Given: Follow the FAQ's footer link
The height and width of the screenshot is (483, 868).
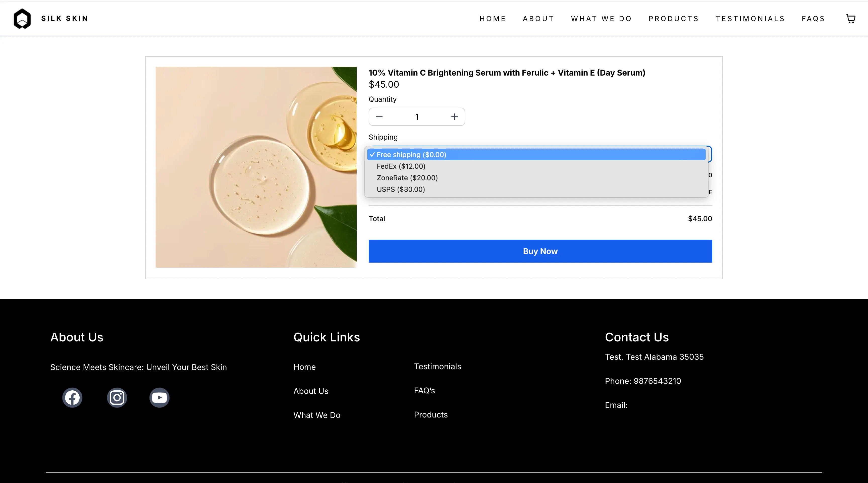Looking at the screenshot, I should pyautogui.click(x=424, y=391).
